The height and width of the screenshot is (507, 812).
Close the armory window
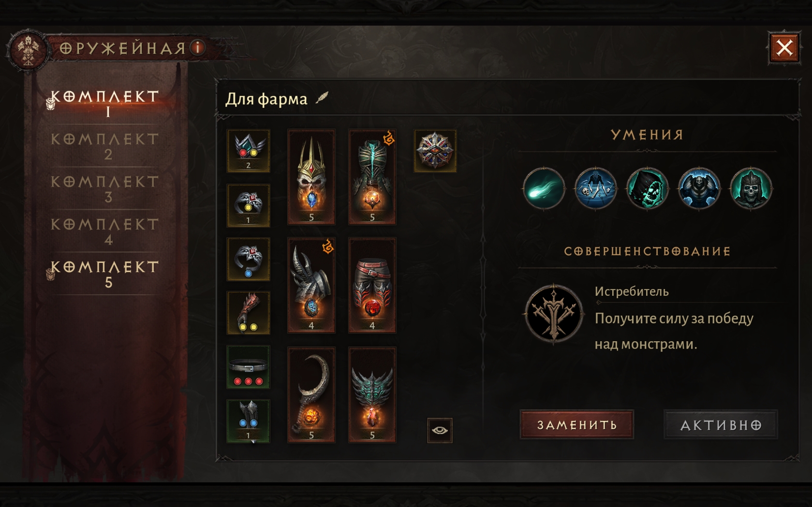point(784,48)
